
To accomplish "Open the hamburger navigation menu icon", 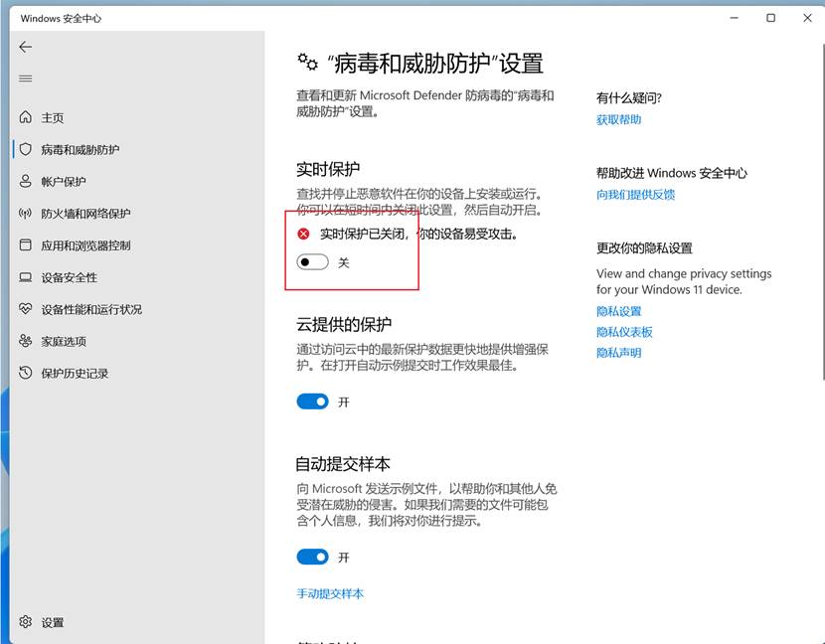I will (x=25, y=79).
